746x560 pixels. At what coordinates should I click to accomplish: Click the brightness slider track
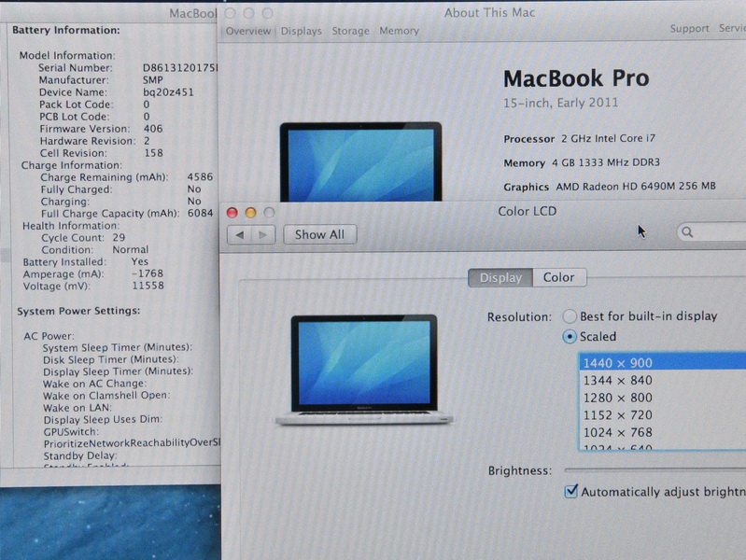point(655,470)
